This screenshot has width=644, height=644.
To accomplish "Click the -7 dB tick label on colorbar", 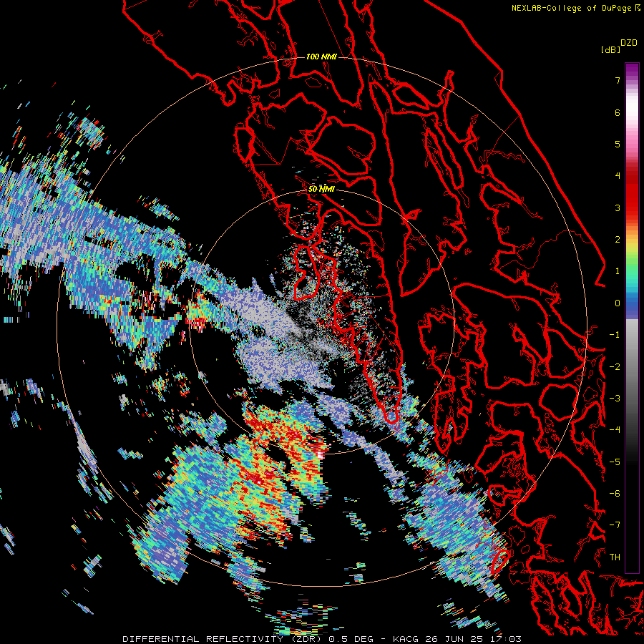I will (x=615, y=525).
